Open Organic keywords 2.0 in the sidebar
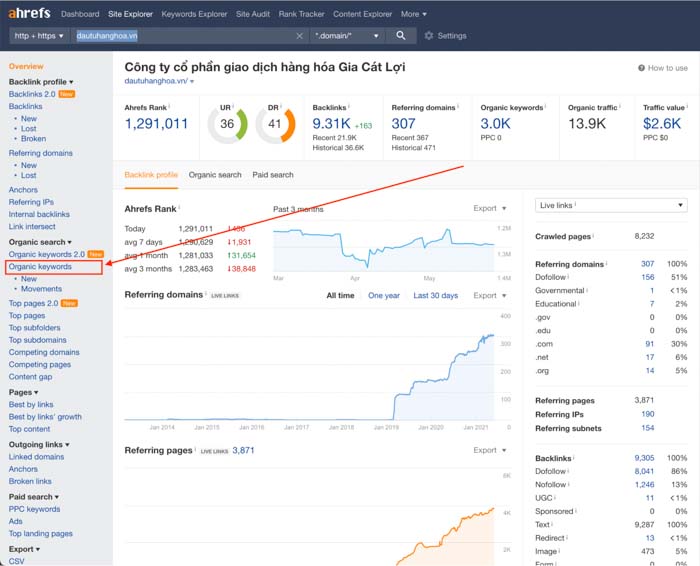 (x=46, y=254)
